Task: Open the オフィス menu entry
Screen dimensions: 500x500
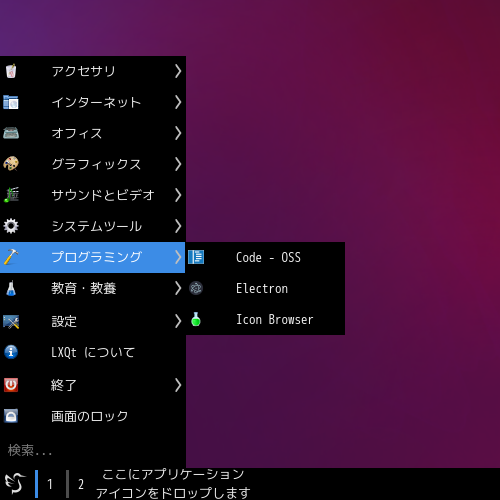Action: [x=93, y=133]
